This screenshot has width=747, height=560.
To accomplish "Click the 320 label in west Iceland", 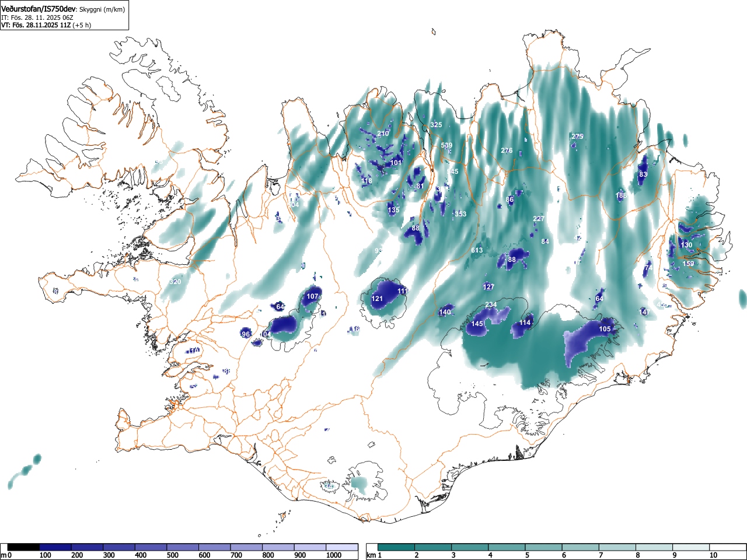I will coord(175,282).
